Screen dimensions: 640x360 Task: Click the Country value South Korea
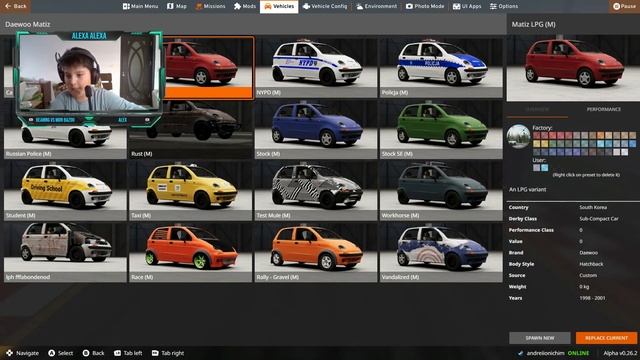point(593,207)
